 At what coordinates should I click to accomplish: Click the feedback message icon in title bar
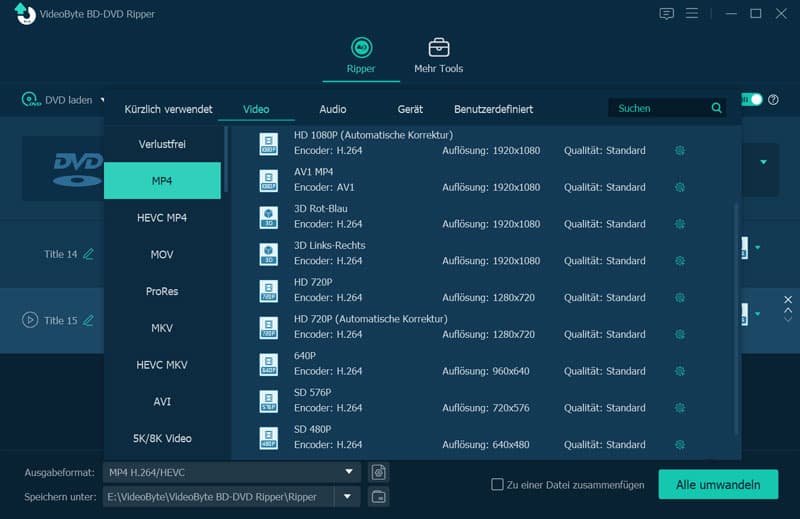click(667, 14)
